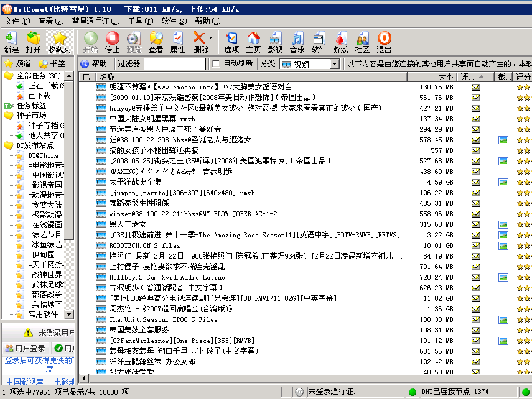Open the 软件 (Software) toolbar icon
The width and height of the screenshot is (532, 399).
click(x=319, y=42)
